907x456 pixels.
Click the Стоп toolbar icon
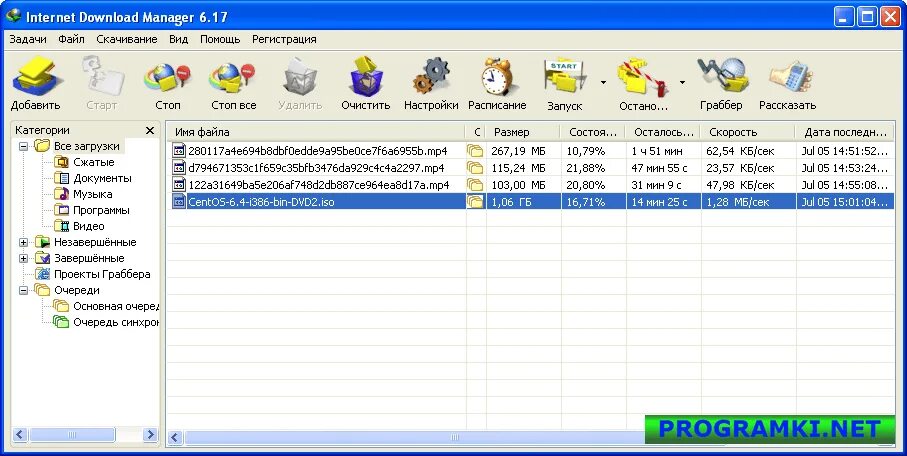tap(168, 78)
